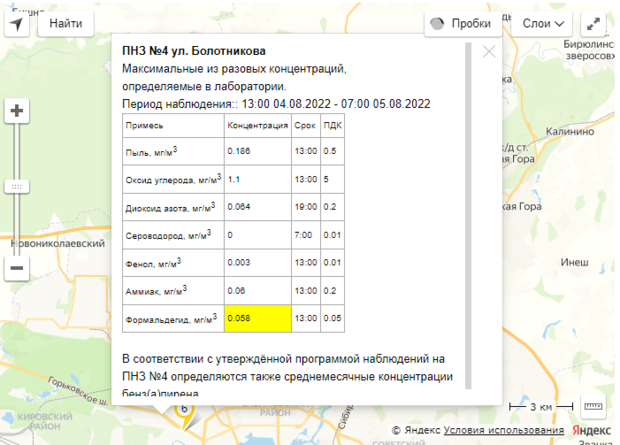Screen dimensions: 620x445
Task: Open the ruler distance measurement tool
Action: click(x=593, y=407)
